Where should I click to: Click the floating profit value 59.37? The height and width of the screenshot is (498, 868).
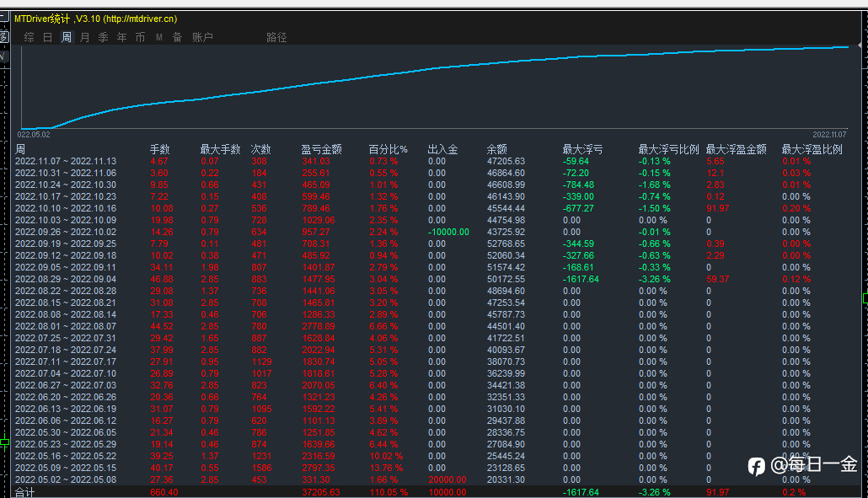(718, 279)
